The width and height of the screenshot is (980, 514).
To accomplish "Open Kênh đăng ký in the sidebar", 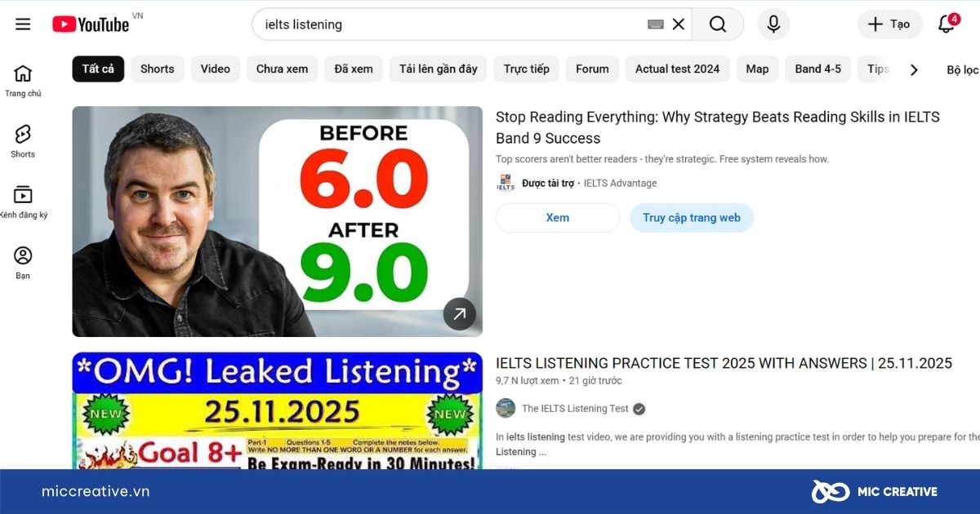I will coord(22,199).
